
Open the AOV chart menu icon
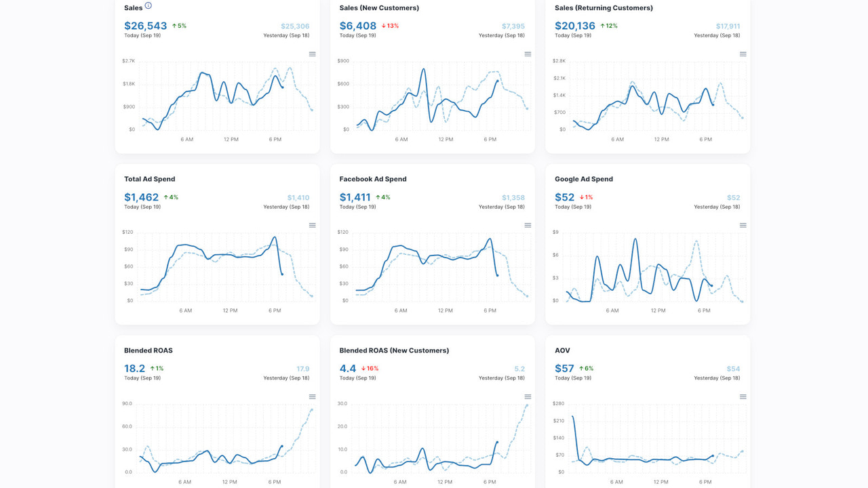(x=743, y=396)
